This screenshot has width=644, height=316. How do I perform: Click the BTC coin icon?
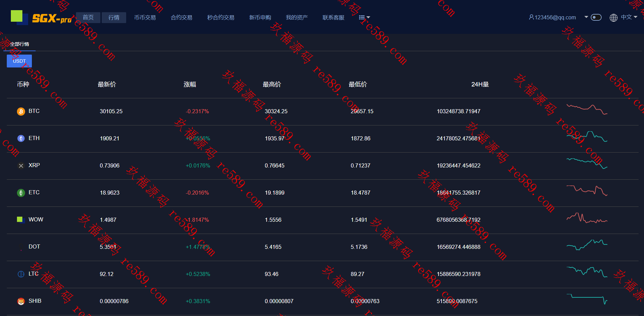point(21,112)
